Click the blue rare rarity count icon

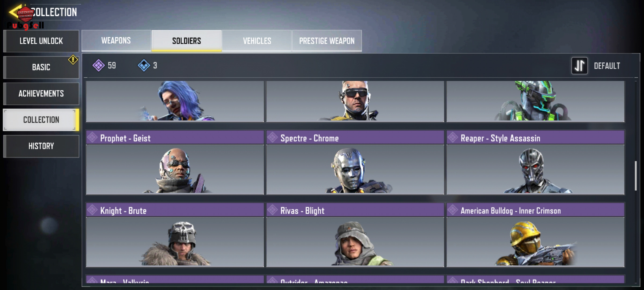[144, 65]
